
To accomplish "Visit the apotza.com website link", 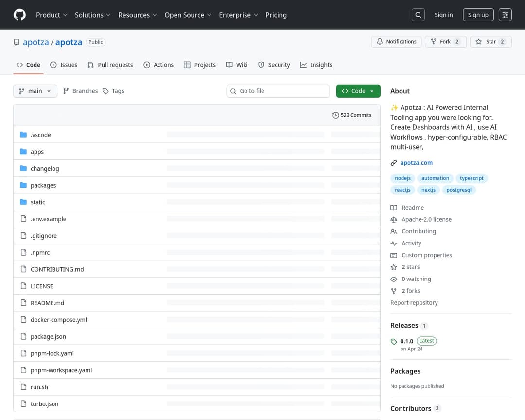I will [416, 163].
